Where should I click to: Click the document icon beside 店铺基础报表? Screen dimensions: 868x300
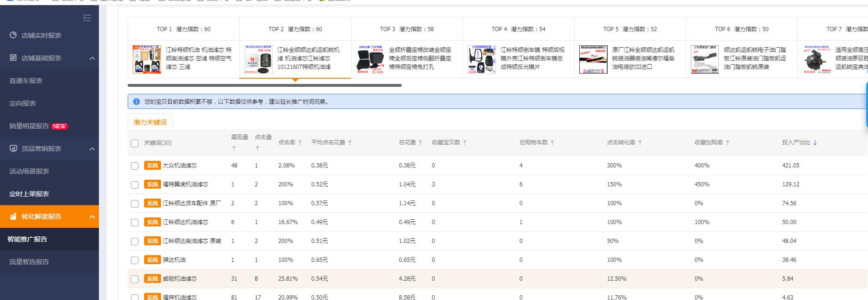coord(13,58)
